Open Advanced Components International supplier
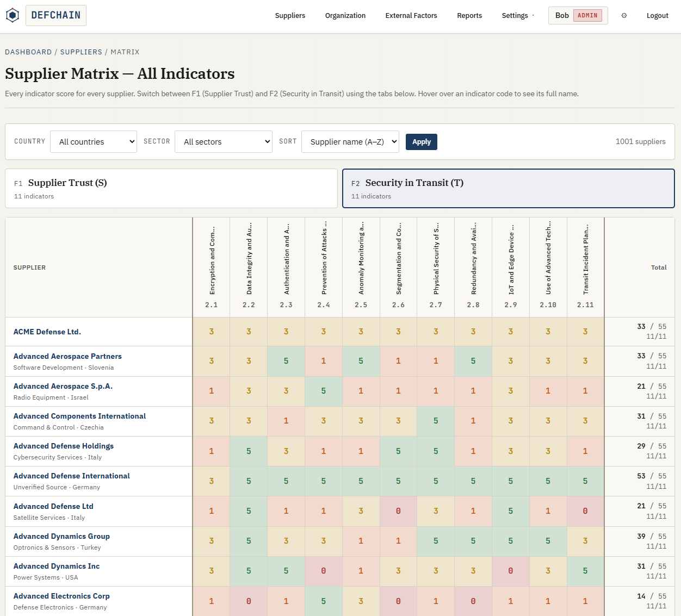 (79, 416)
